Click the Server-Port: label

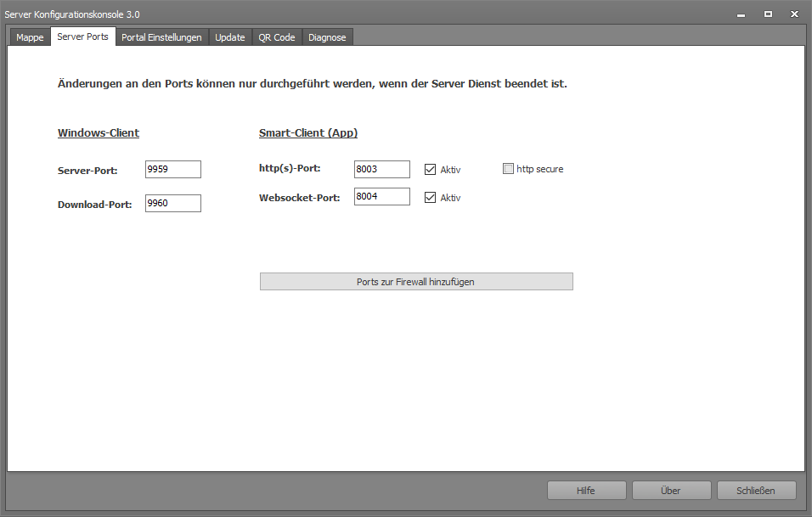click(87, 171)
